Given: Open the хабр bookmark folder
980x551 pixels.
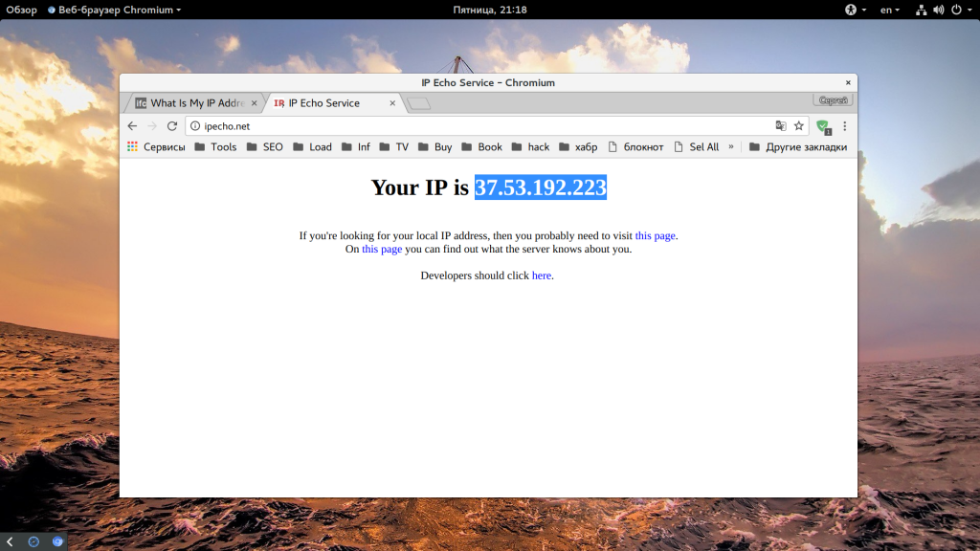Looking at the screenshot, I should click(x=578, y=146).
